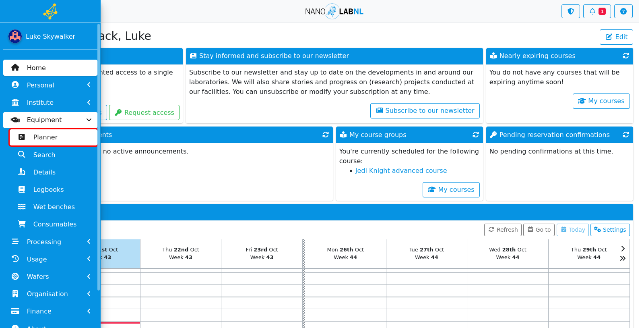The image size is (644, 328).
Task: Refresh Pending reservation confirmations panel
Action: point(625,135)
